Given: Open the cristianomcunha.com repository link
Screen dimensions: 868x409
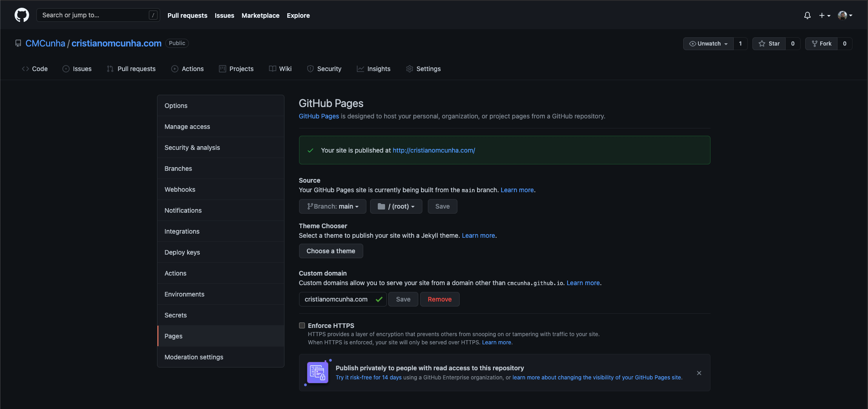Looking at the screenshot, I should [x=117, y=43].
